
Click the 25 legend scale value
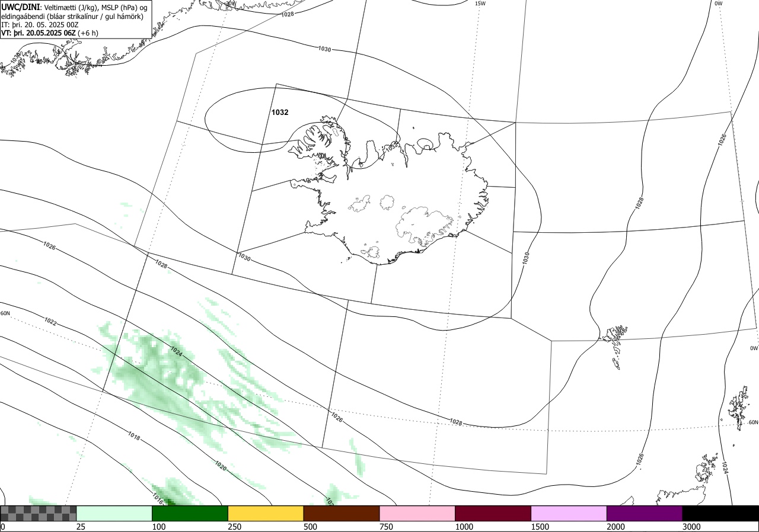click(x=81, y=527)
